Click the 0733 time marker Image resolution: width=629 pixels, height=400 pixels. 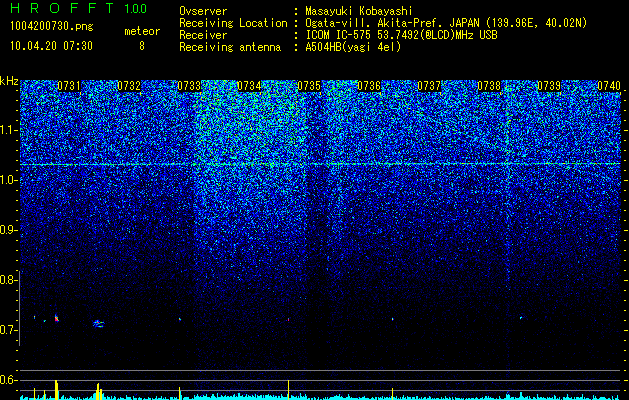[x=189, y=86]
